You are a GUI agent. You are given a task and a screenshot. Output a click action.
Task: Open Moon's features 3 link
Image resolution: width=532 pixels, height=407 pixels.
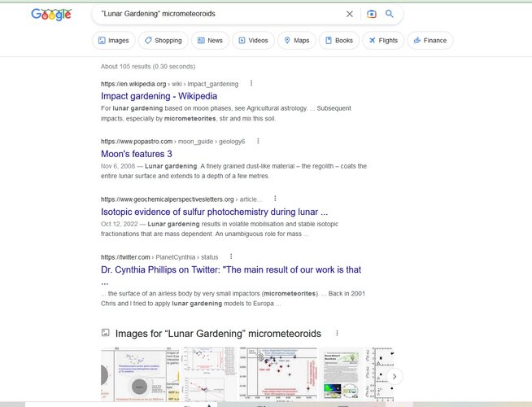pyautogui.click(x=137, y=154)
